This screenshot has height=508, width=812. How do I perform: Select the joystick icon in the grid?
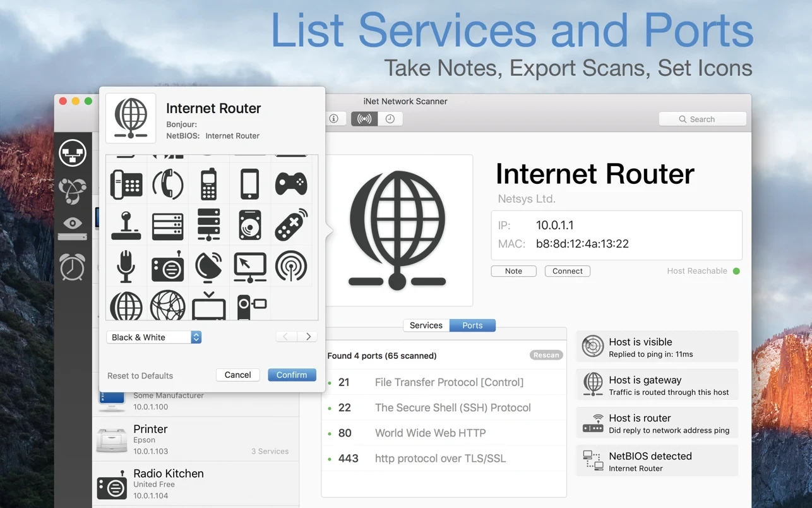[126, 225]
